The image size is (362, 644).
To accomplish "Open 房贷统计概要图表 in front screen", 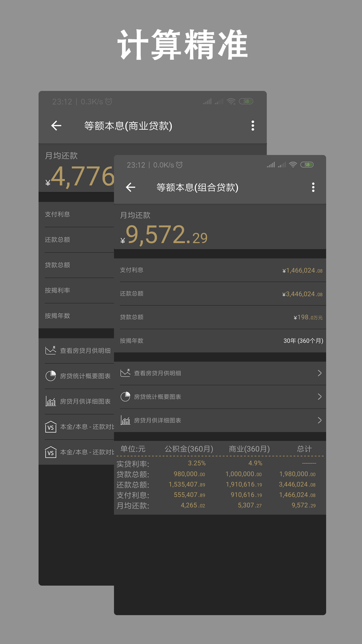I will (x=220, y=397).
